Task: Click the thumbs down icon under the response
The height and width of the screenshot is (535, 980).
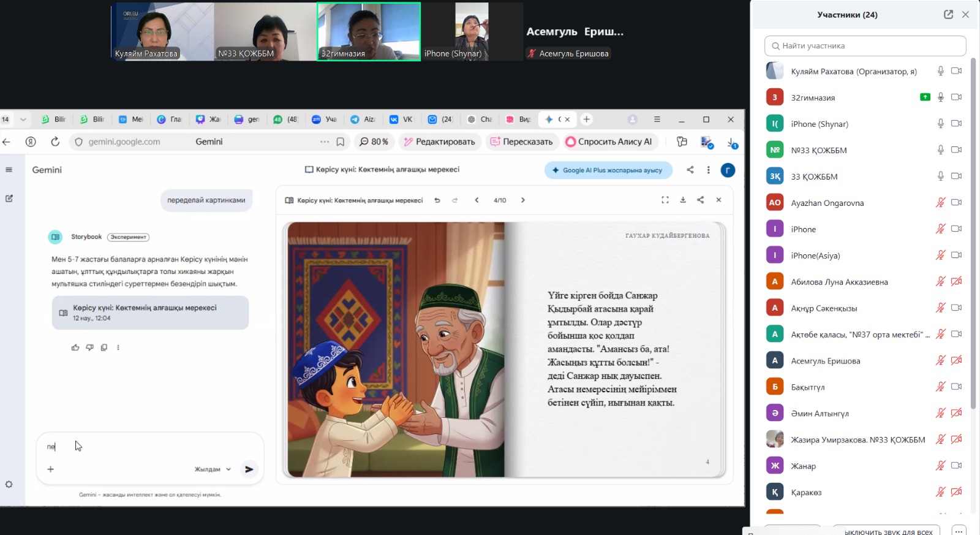Action: point(89,347)
